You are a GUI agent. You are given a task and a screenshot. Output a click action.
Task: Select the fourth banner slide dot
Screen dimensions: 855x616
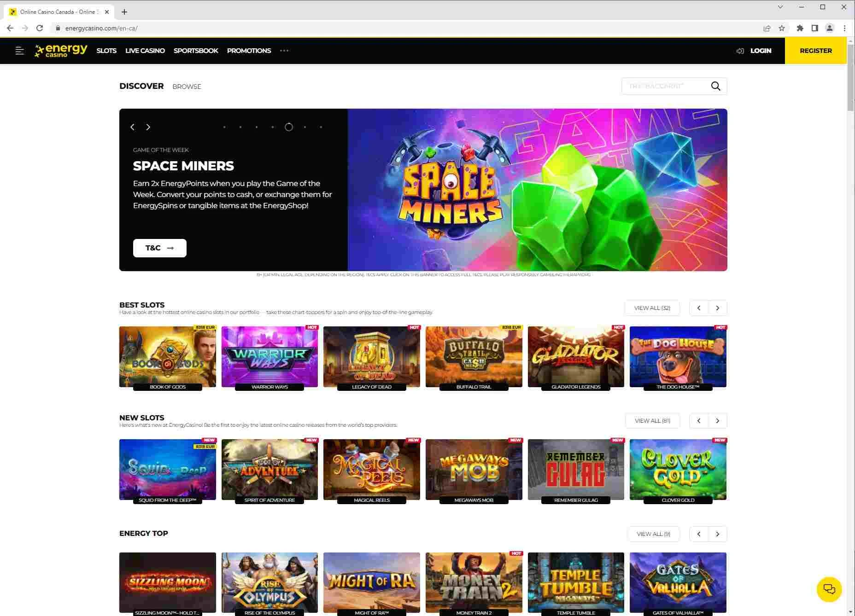click(x=273, y=127)
